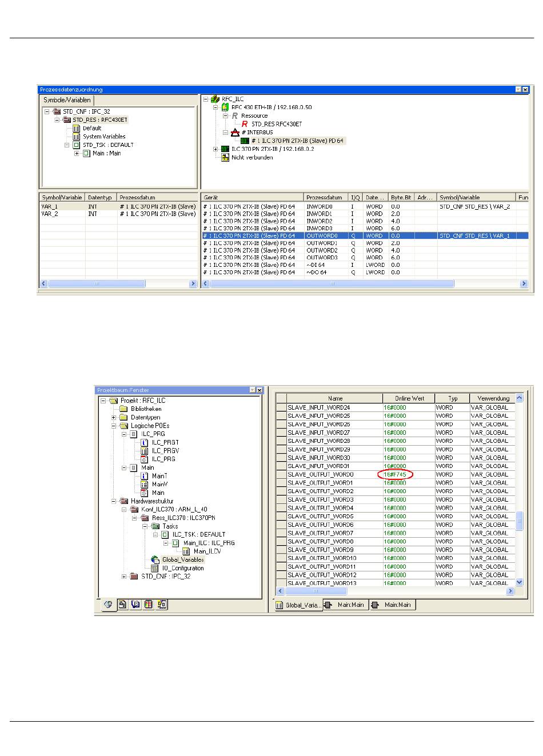Open the Global_Varia.. worksheet tab
This screenshot has height=756, width=543.
tap(298, 605)
